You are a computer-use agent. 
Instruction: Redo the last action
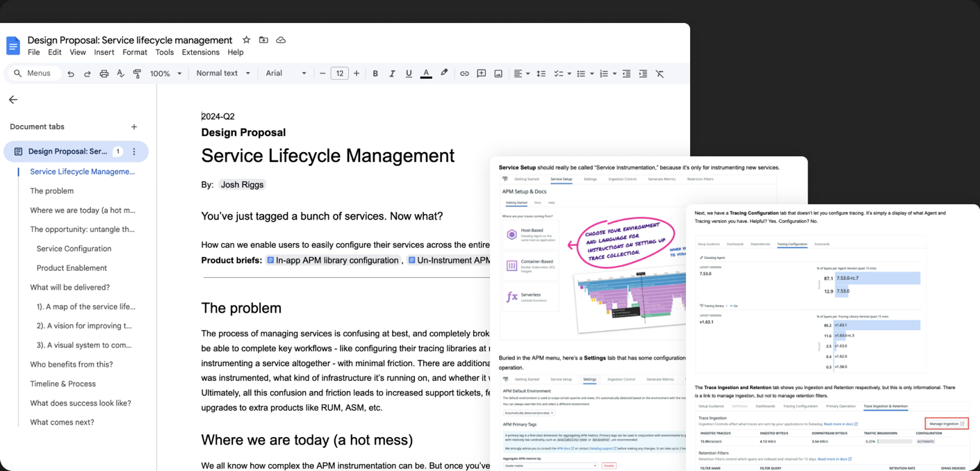click(88, 74)
